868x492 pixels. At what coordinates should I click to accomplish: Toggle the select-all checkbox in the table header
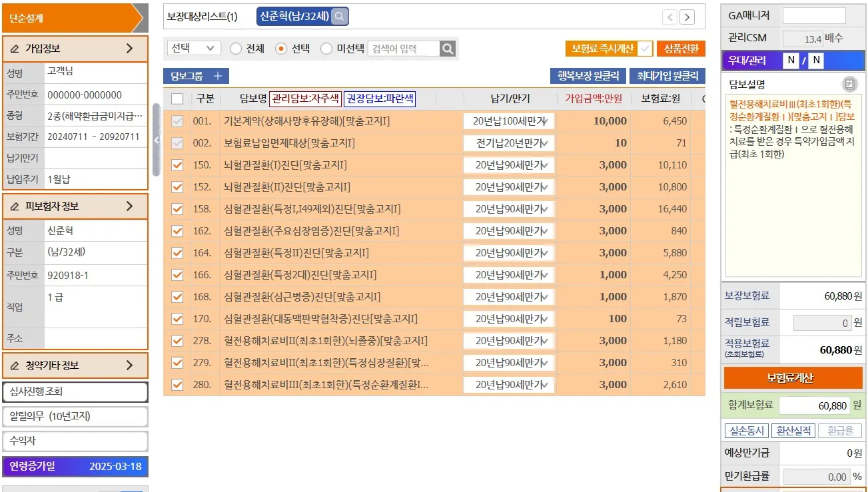tap(177, 97)
